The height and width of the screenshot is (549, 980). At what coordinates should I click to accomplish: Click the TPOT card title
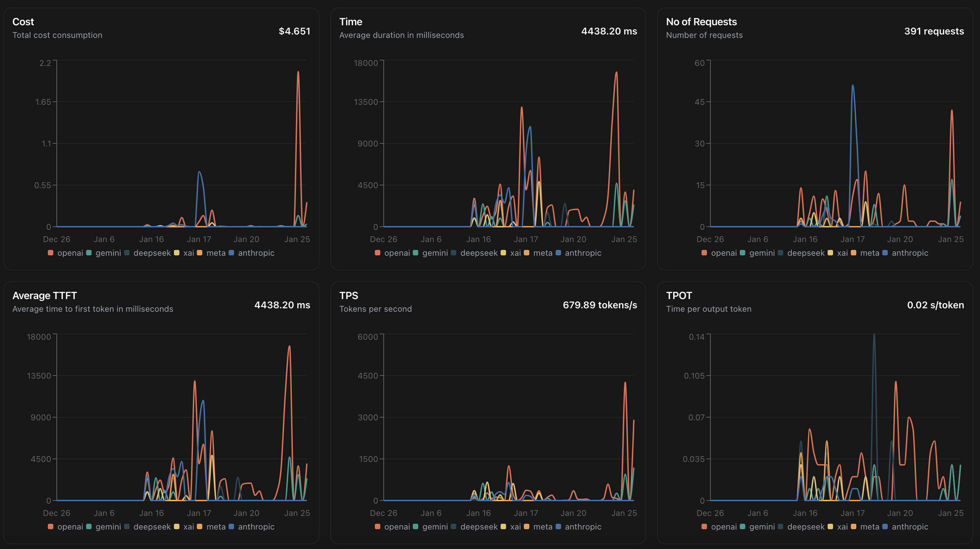pyautogui.click(x=679, y=295)
